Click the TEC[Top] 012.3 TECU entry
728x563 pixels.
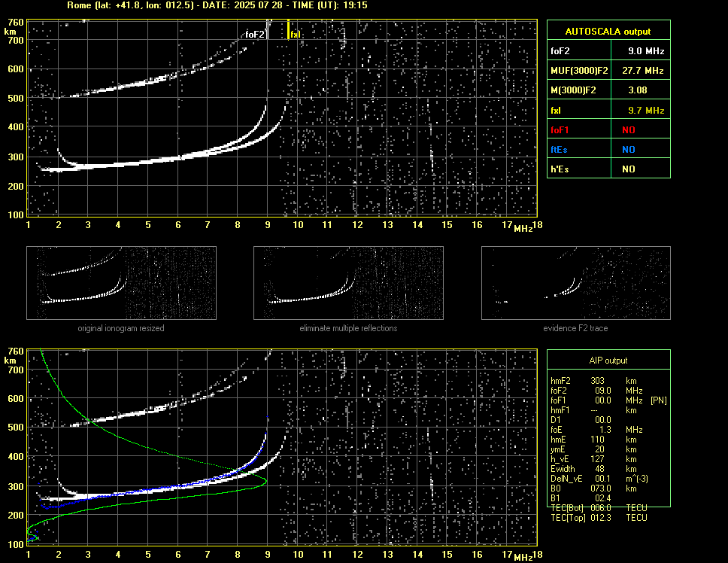599,518
